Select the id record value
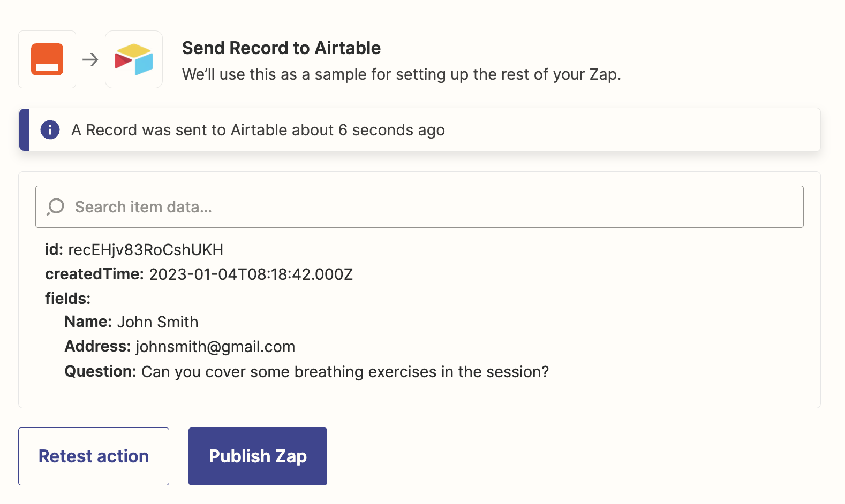 [x=146, y=250]
